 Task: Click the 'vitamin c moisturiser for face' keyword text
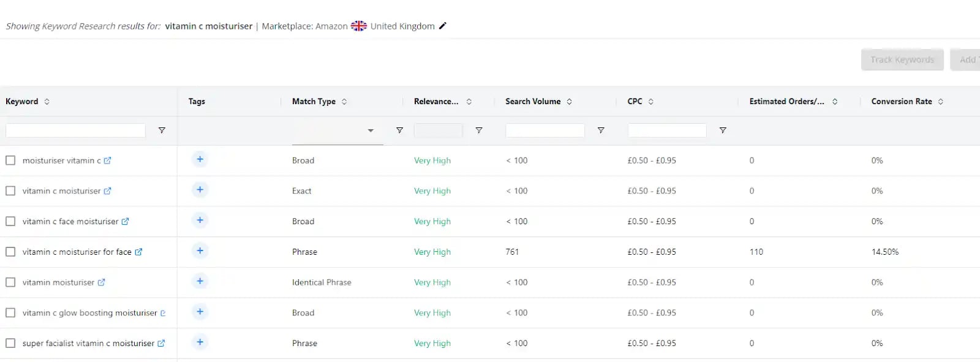[77, 252]
